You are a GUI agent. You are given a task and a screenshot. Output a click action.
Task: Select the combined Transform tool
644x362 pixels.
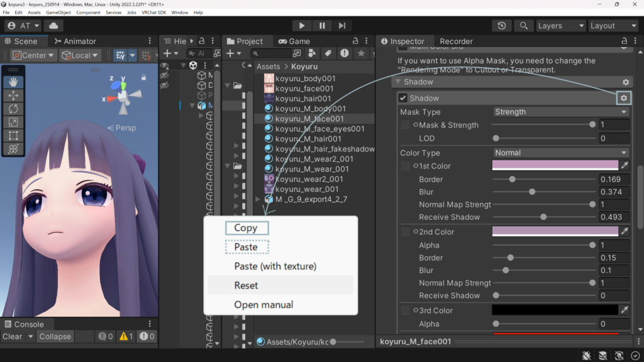point(13,148)
